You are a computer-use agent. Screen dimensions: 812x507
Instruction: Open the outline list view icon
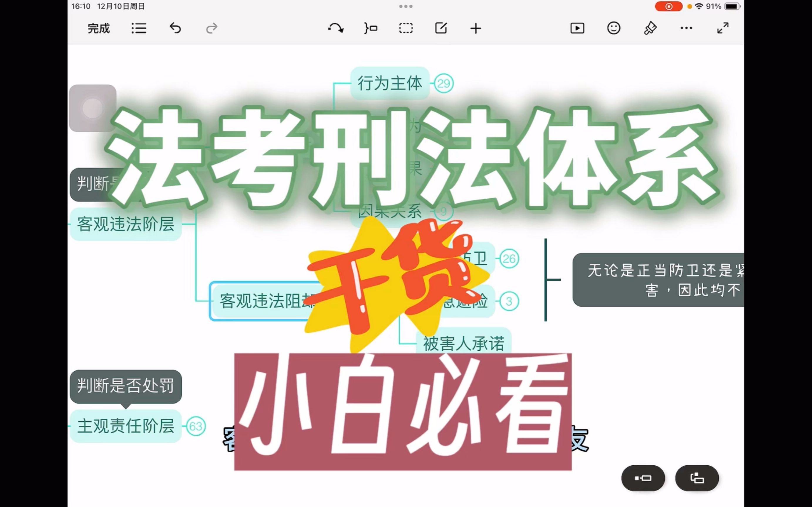tap(139, 28)
